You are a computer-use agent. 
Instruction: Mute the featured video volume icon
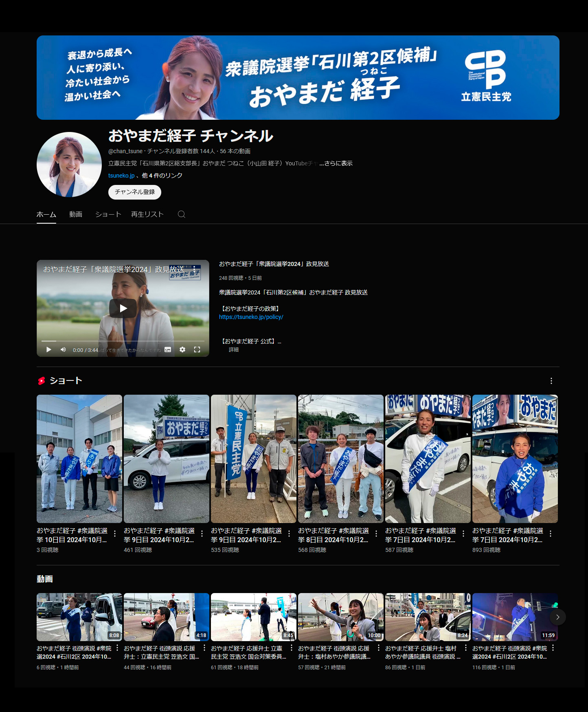(63, 349)
